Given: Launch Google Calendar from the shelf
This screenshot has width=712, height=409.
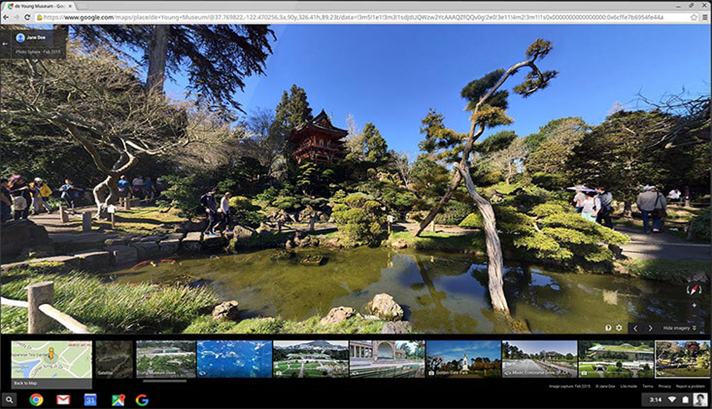Looking at the screenshot, I should click(x=90, y=400).
